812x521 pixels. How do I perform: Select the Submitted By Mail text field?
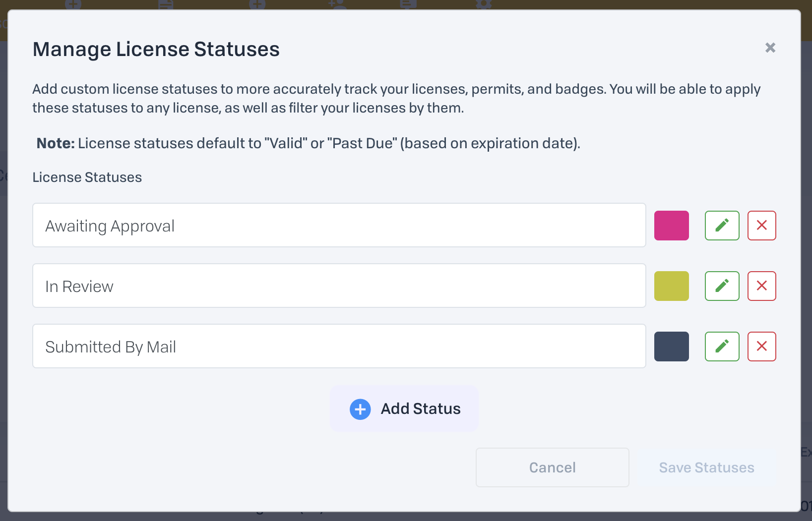coord(339,347)
